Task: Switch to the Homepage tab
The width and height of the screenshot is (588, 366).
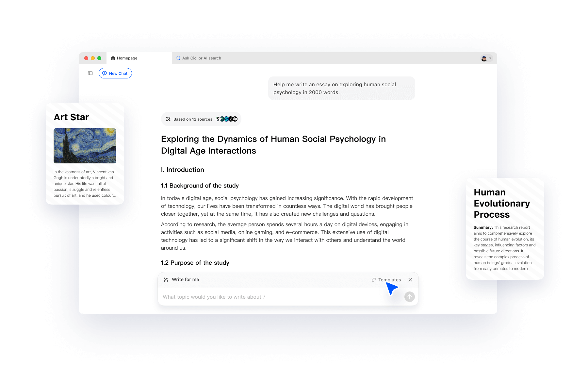Action: (127, 58)
